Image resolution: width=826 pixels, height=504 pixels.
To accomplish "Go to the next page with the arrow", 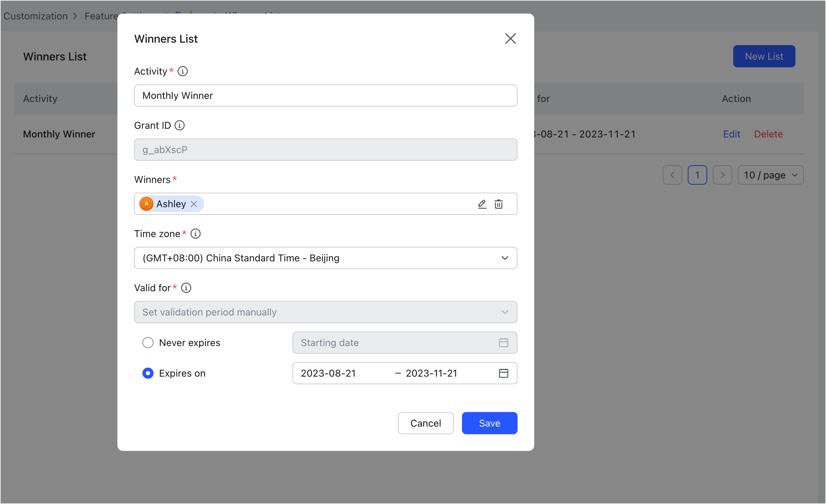I will coord(722,175).
